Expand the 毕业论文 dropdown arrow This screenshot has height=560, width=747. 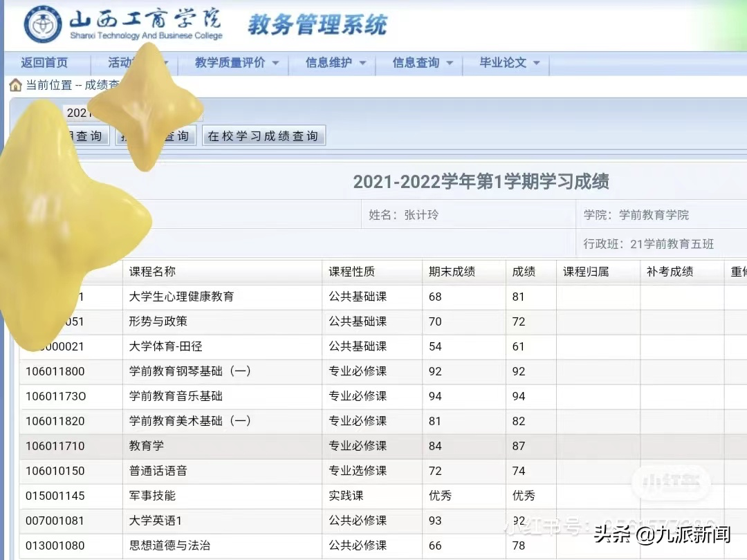tap(537, 64)
